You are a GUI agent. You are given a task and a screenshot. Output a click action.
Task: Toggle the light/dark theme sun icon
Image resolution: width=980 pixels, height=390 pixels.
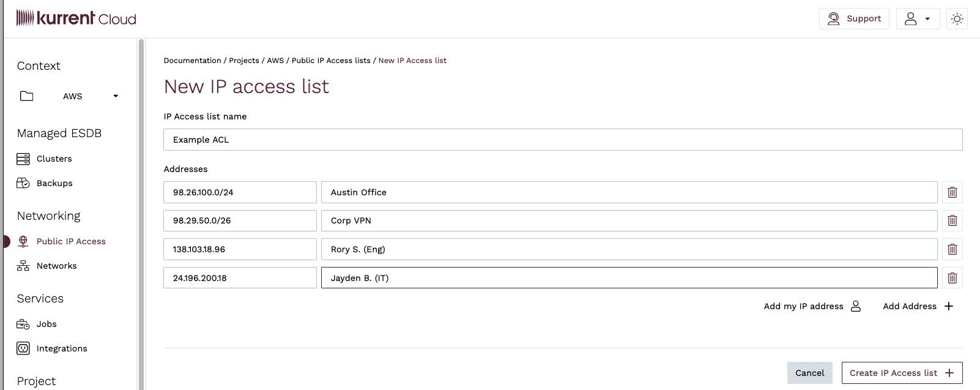957,19
